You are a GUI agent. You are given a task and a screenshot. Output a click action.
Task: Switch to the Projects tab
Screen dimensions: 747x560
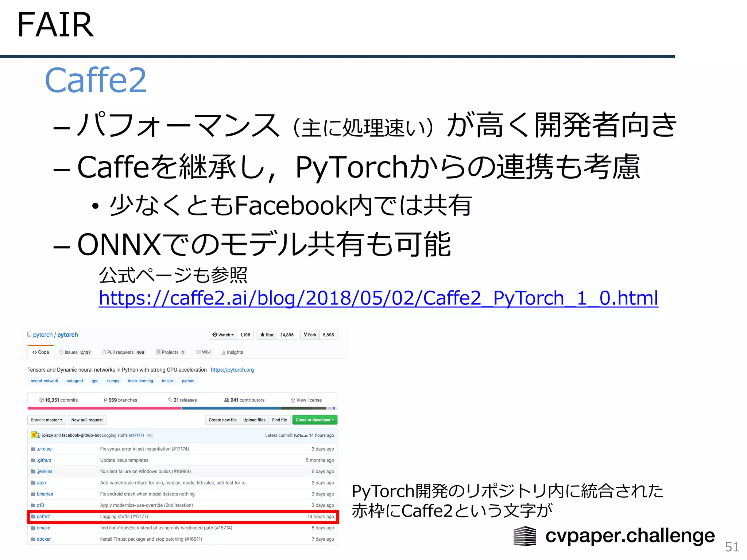coord(170,352)
